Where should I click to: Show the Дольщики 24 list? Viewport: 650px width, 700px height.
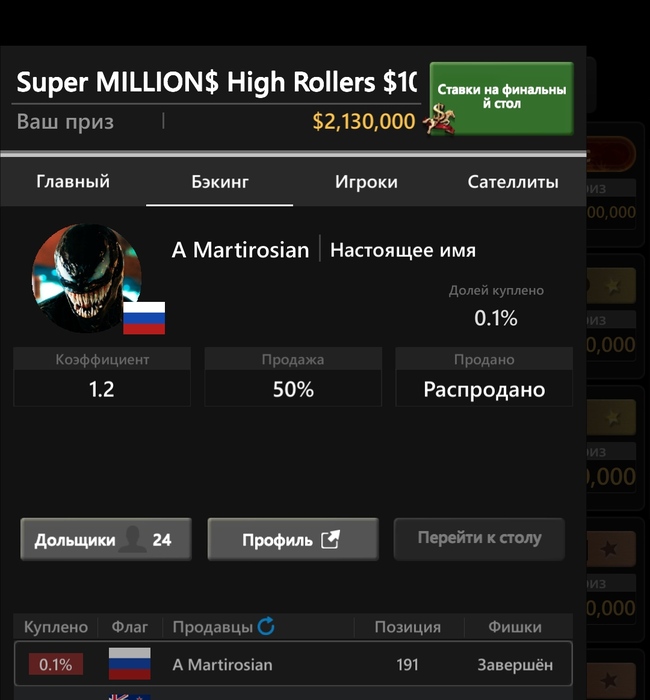(x=106, y=539)
